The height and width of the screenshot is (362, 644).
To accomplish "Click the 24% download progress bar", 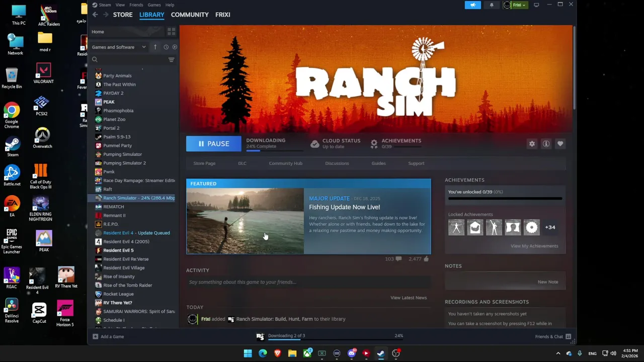I will point(275,150).
